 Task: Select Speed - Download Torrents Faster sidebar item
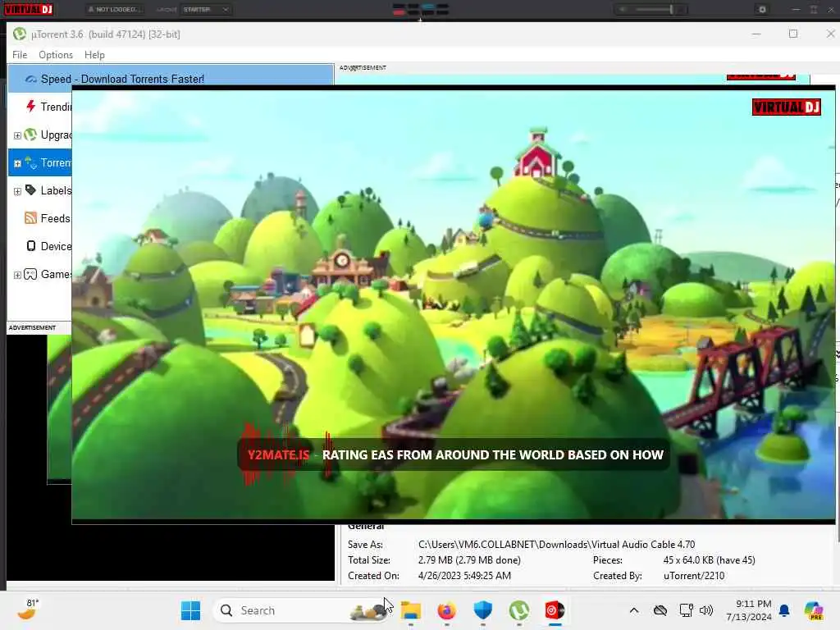tap(171, 79)
